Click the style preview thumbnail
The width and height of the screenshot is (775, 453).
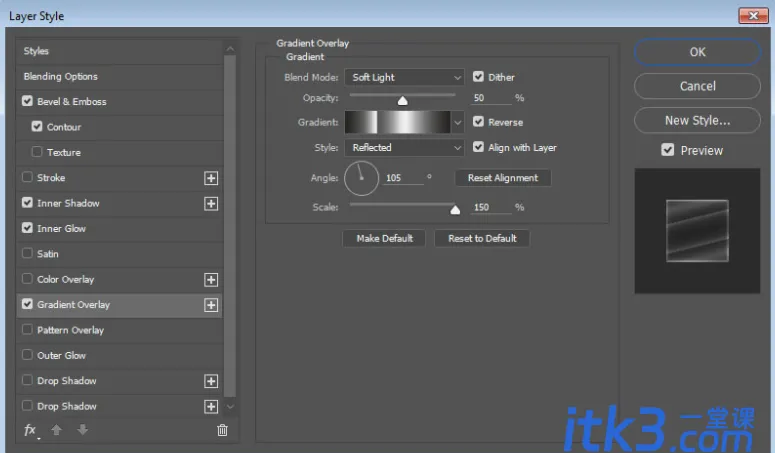pos(697,231)
